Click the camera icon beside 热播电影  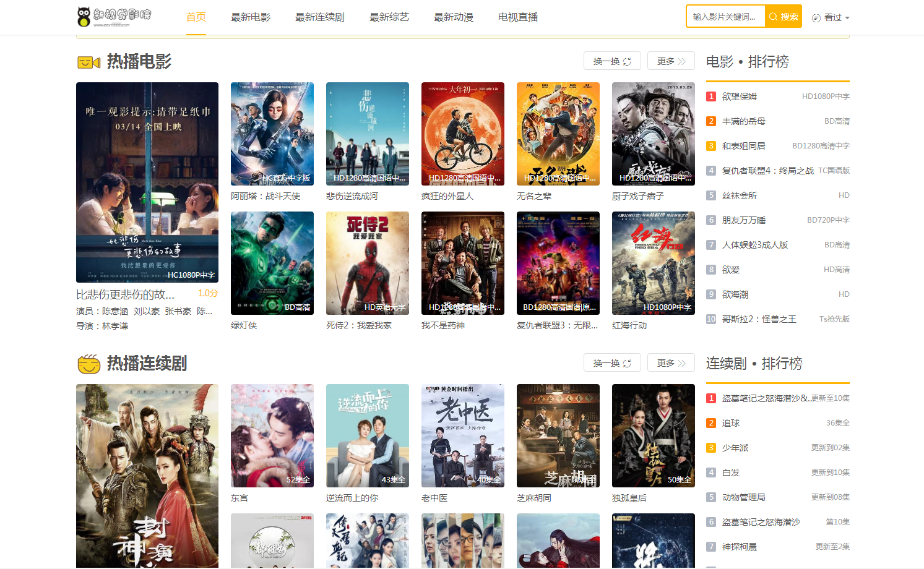89,62
